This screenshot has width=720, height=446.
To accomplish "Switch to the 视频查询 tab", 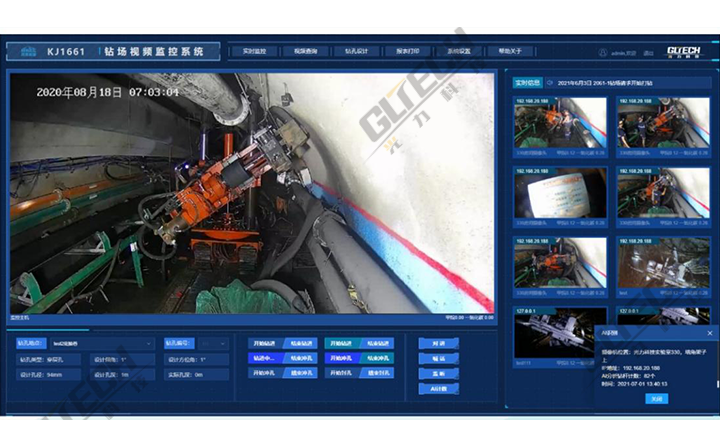I will pos(305,51).
